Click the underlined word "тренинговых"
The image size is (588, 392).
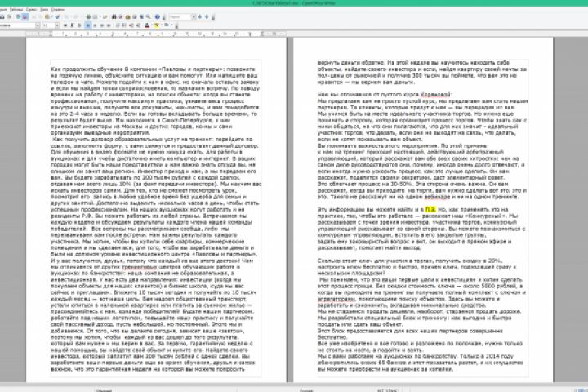140,267
